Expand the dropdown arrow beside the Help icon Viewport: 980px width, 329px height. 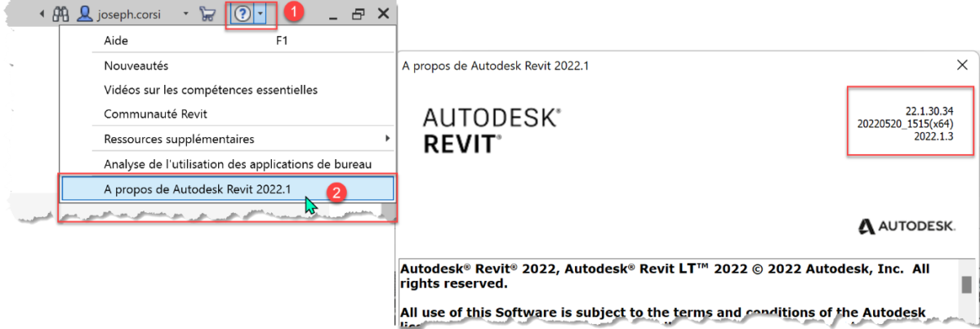pyautogui.click(x=260, y=14)
